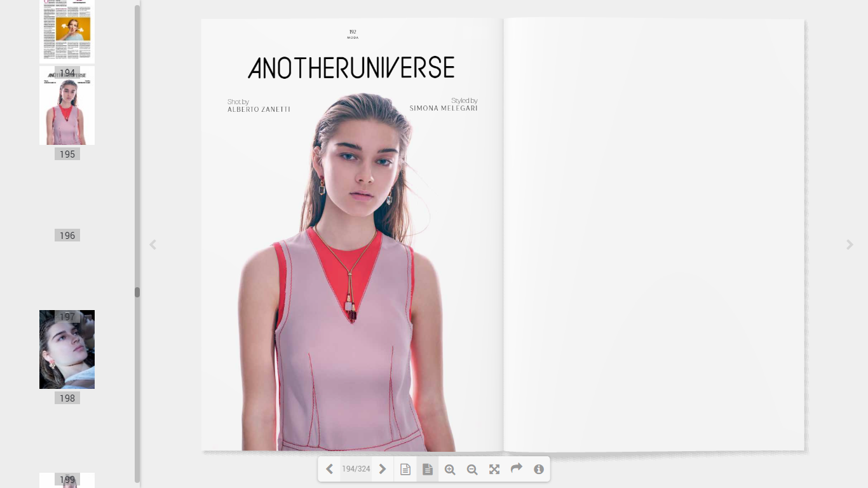Switch to single page view

(x=405, y=470)
